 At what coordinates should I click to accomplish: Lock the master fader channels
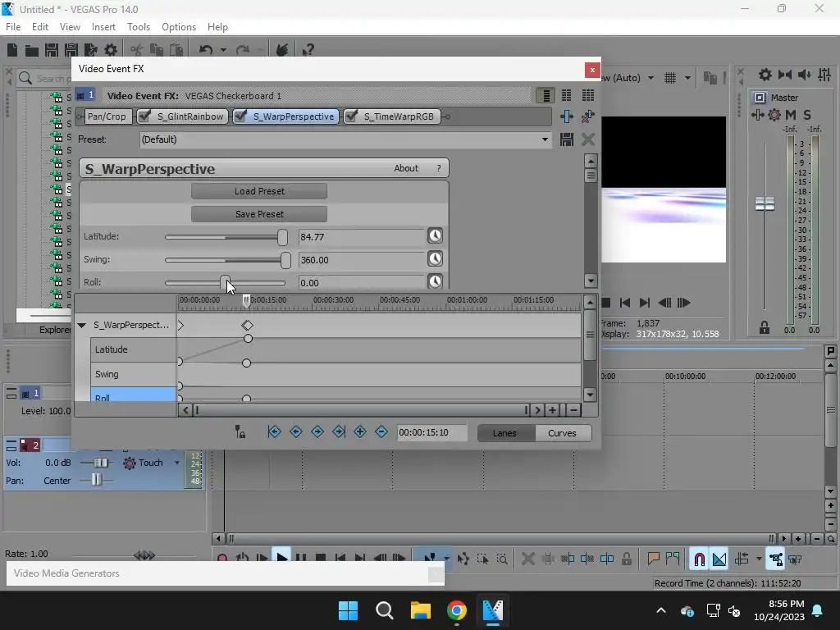click(765, 327)
